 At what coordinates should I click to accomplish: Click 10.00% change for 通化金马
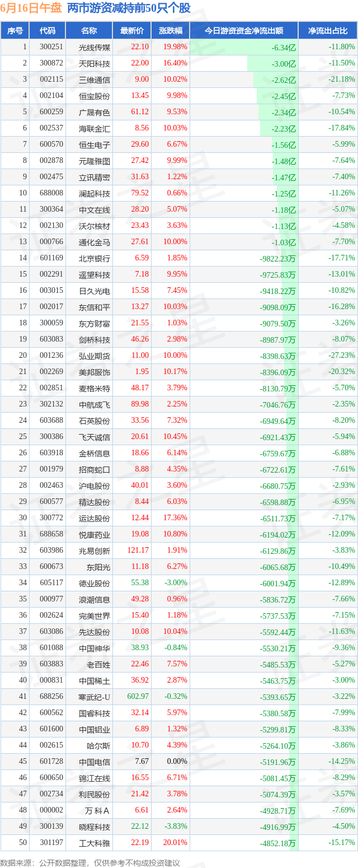[x=176, y=242]
